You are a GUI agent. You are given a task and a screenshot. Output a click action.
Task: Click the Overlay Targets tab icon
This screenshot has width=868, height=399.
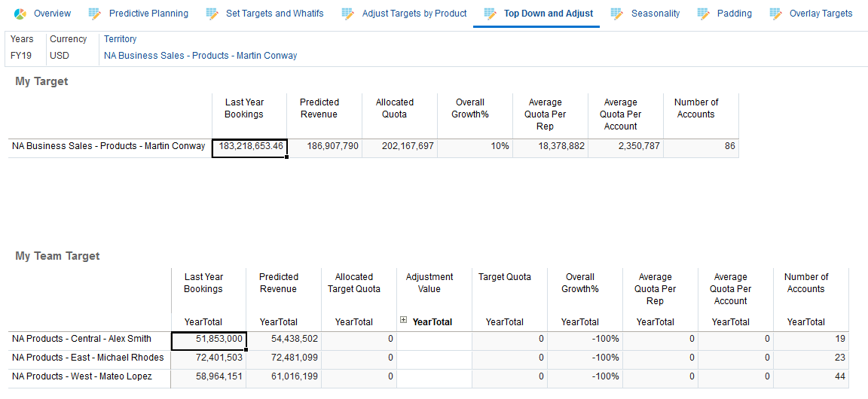[775, 14]
